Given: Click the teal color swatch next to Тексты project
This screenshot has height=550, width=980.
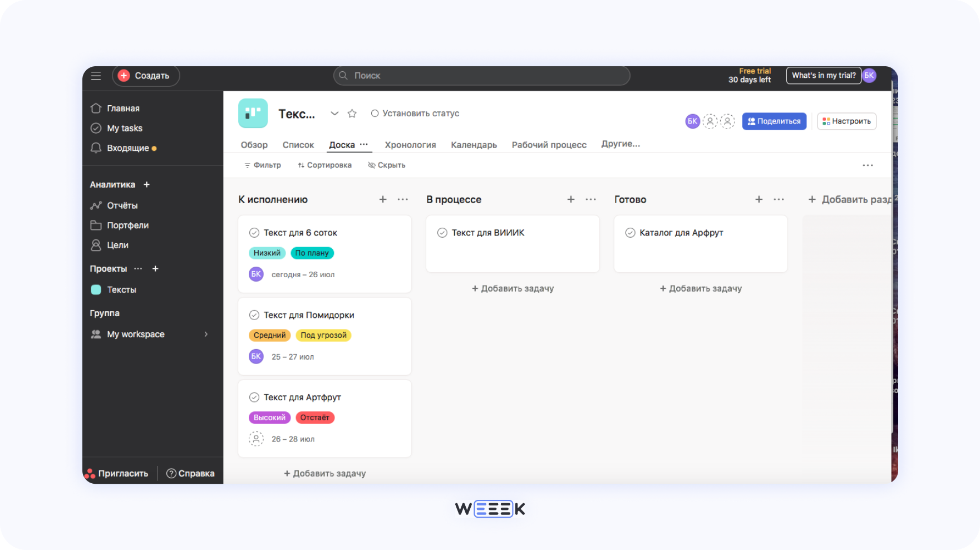Looking at the screenshot, I should tap(95, 289).
